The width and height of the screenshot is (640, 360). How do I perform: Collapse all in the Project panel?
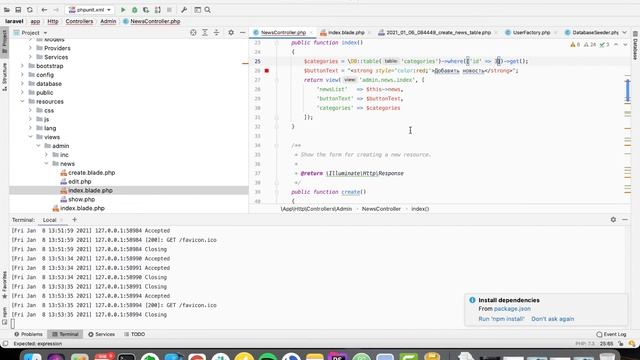216,33
